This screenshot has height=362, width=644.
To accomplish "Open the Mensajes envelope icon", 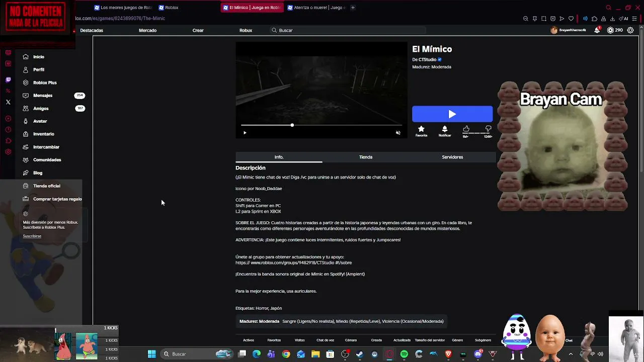I will pyautogui.click(x=26, y=96).
